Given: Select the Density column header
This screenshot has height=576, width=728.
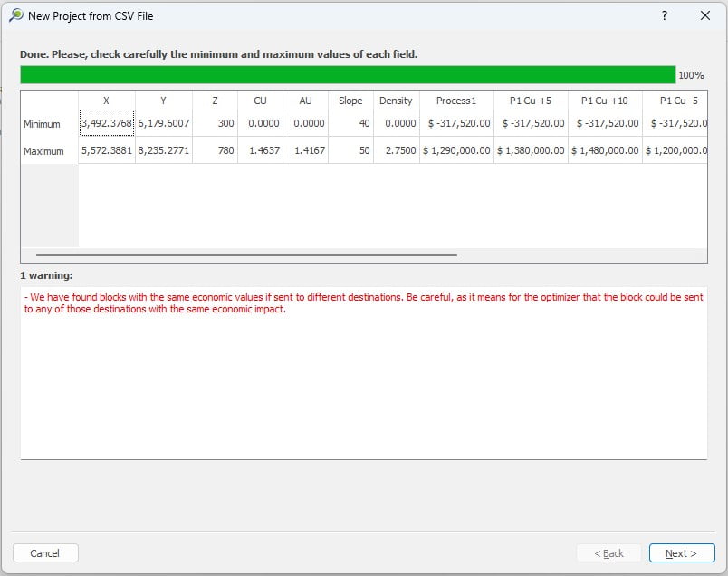Looking at the screenshot, I should 396,101.
